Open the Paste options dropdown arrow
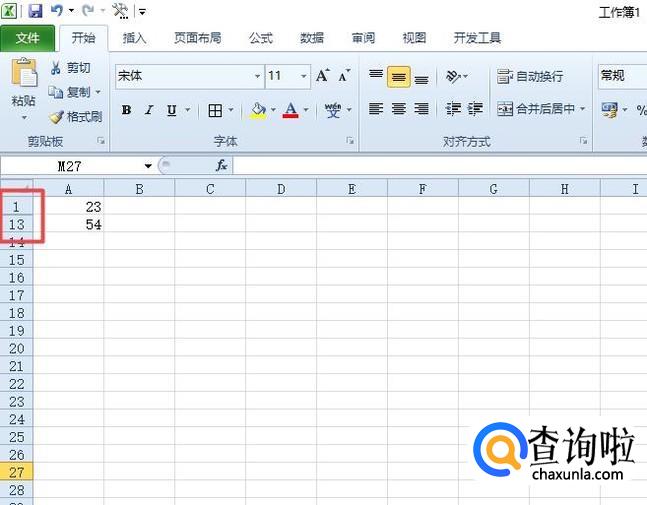 coord(24,118)
